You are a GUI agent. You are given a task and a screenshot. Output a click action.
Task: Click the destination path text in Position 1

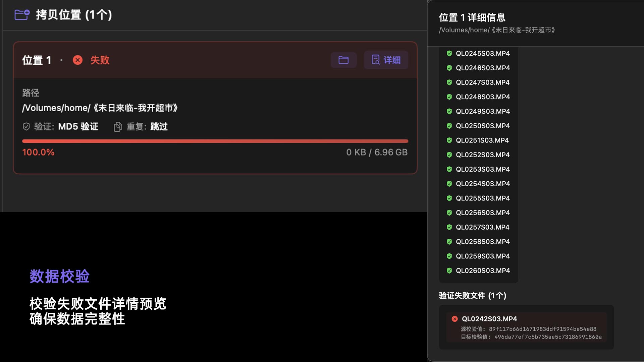pyautogui.click(x=100, y=108)
